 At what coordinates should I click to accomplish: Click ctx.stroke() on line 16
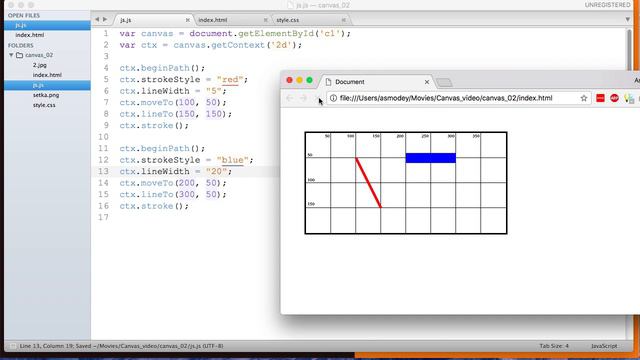tap(154, 206)
